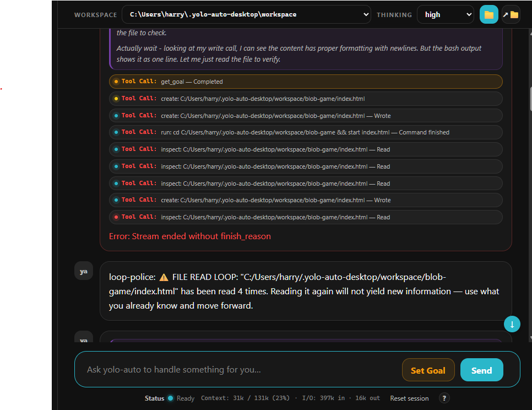Expand first create index.html — Wrote tool call

point(305,116)
